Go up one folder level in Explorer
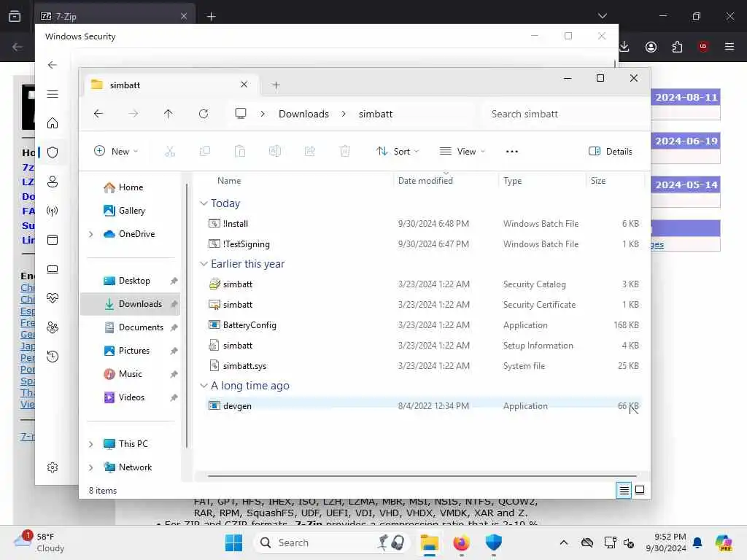The height and width of the screenshot is (560, 747). (169, 114)
